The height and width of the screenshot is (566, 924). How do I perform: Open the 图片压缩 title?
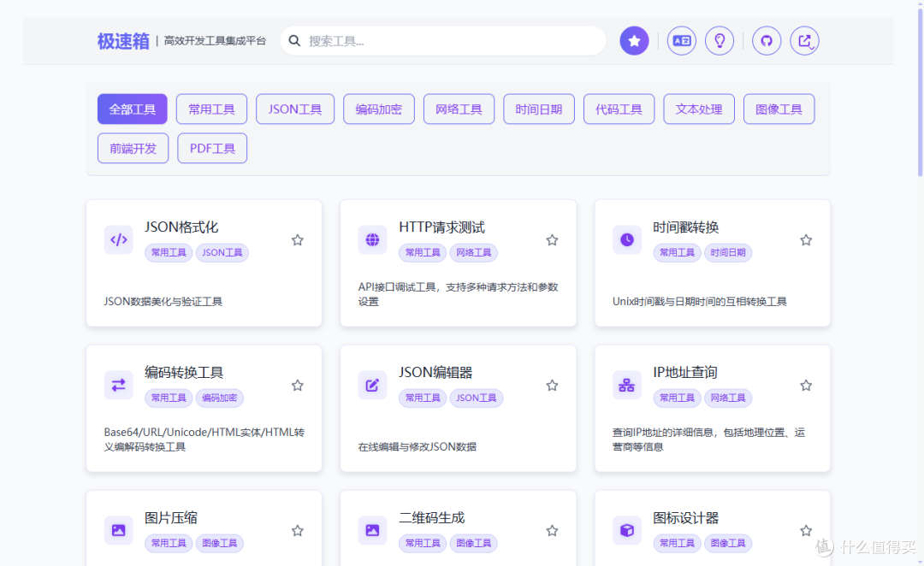(x=171, y=518)
